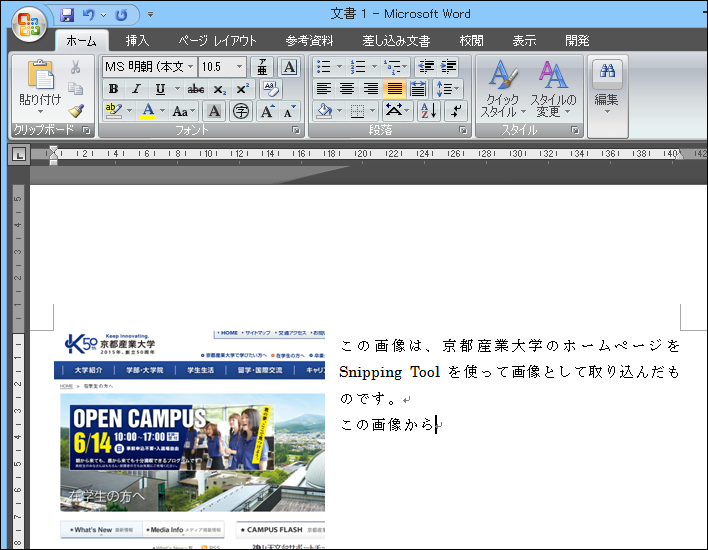Copy the selection
Screen dimensions: 708x550
[x=75, y=89]
